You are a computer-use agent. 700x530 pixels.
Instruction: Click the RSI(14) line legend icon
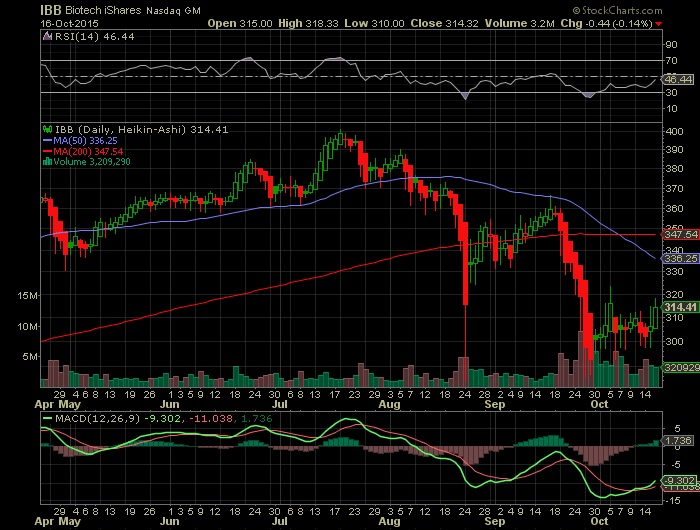point(45,34)
